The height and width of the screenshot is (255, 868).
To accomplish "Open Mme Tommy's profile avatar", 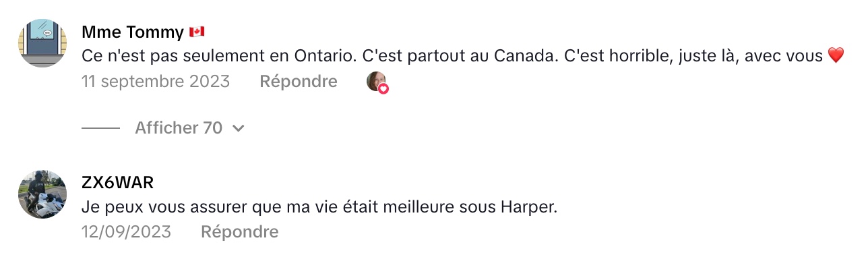I will 42,42.
